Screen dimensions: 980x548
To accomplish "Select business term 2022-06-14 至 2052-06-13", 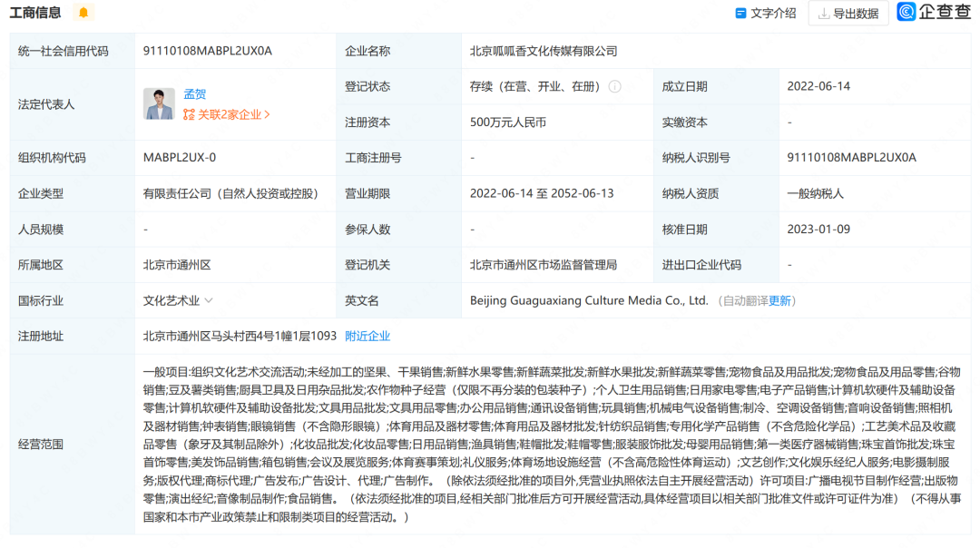I will tap(542, 194).
